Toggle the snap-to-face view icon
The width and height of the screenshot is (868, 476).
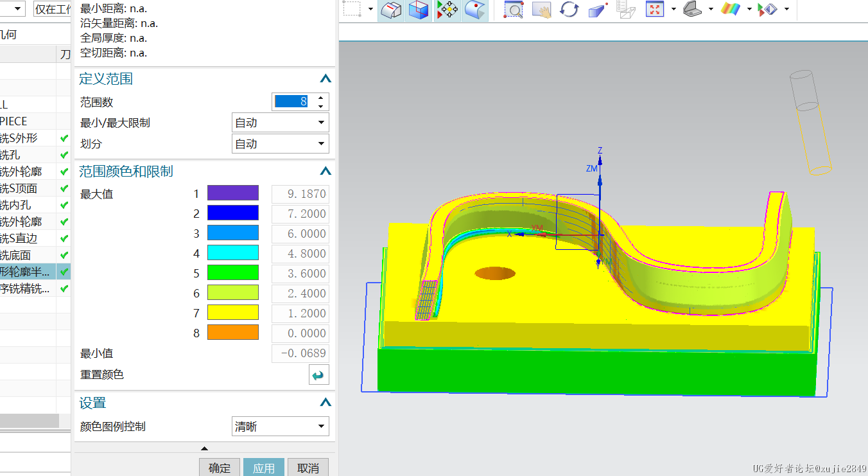(x=391, y=10)
